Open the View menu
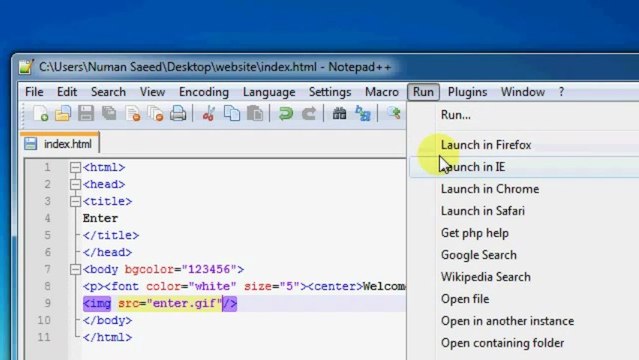 [x=152, y=92]
